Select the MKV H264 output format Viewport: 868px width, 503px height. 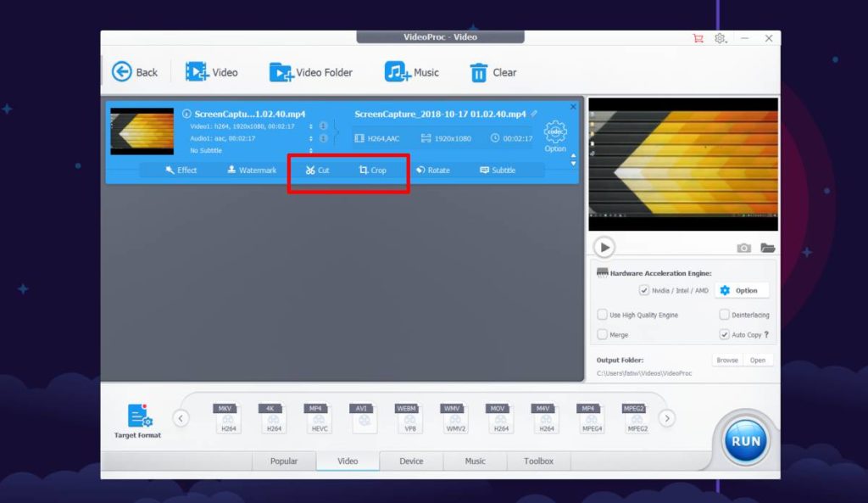point(225,417)
